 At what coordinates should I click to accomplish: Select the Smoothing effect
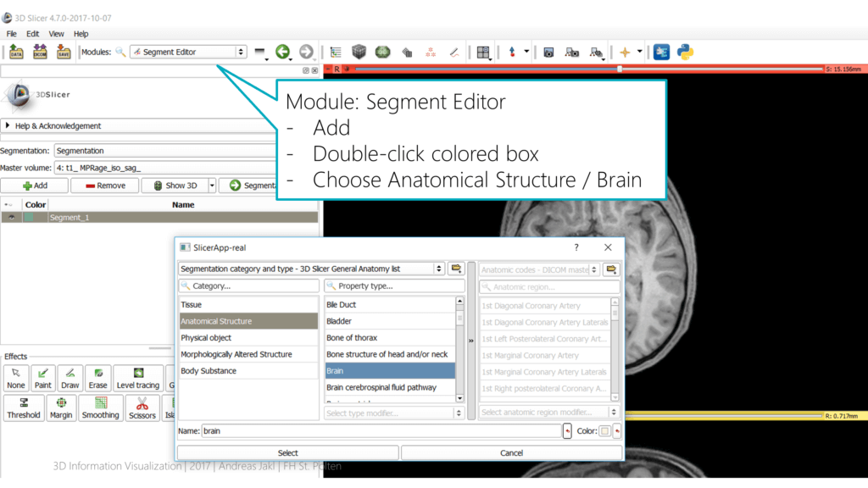pyautogui.click(x=100, y=408)
